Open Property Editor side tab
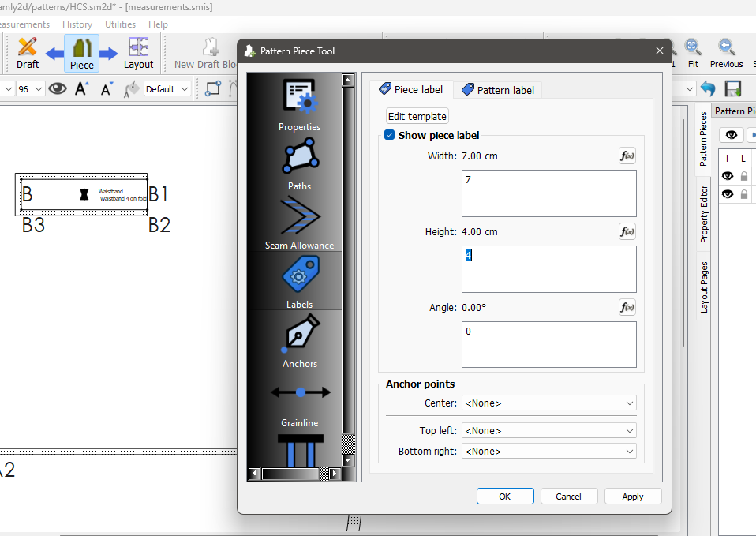 [703, 214]
